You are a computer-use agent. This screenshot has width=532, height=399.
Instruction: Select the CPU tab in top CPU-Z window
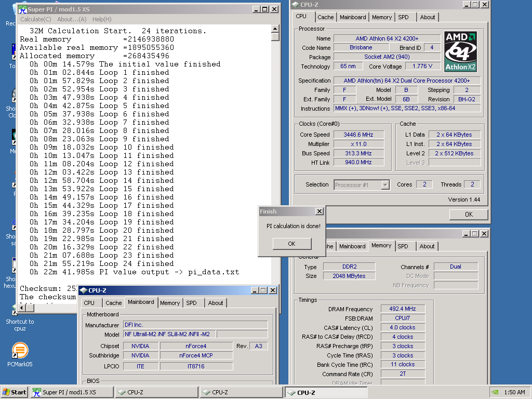301,16
